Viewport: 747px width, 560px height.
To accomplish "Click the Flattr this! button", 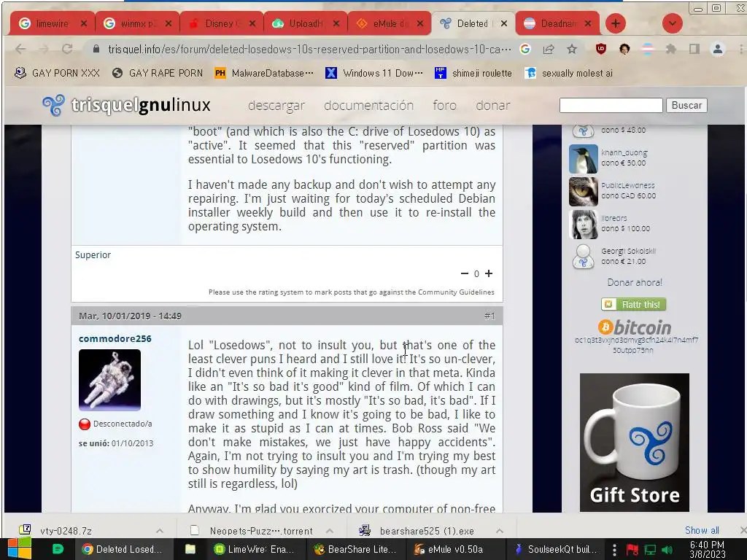I will (x=634, y=304).
